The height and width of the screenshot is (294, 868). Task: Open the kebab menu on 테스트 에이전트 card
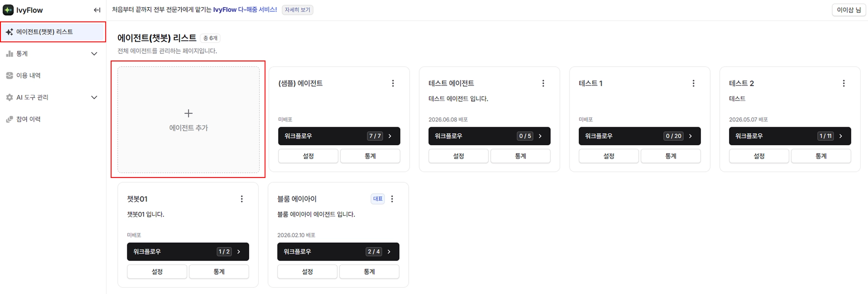click(543, 83)
